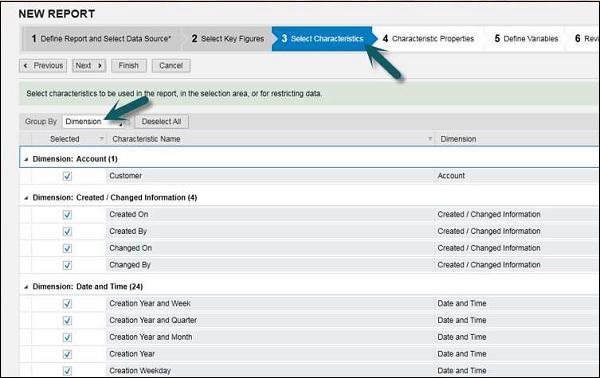Click the filter icon in Selected column header
Image resolution: width=600 pixels, height=378 pixels.
[x=101, y=139]
